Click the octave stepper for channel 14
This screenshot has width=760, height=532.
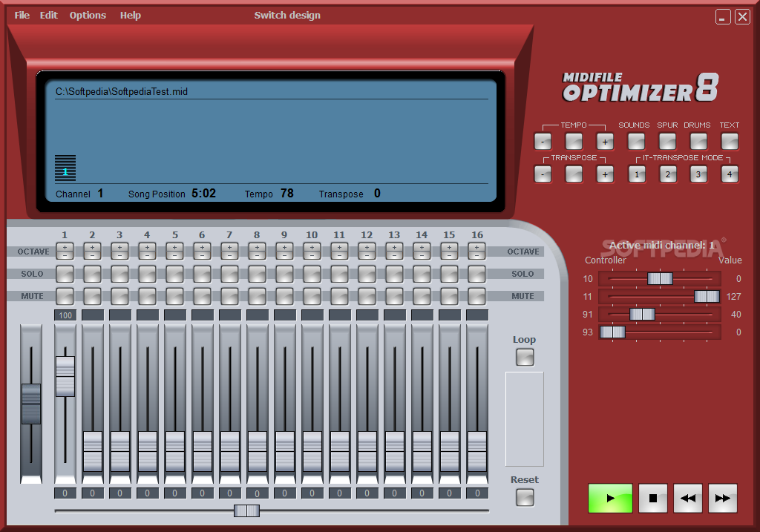(422, 252)
